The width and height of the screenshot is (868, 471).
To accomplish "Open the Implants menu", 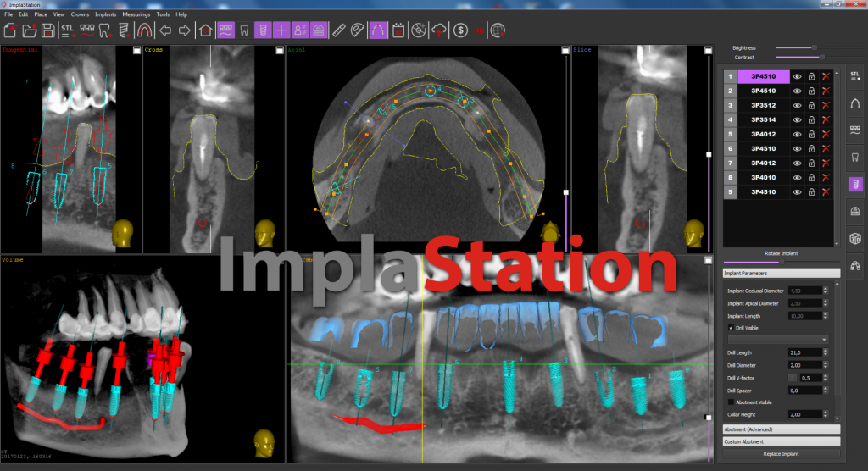I will pyautogui.click(x=105, y=14).
